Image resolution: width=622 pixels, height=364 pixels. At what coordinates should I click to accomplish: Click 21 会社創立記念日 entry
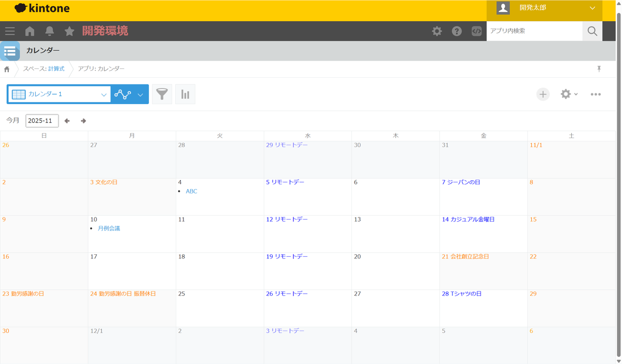(x=465, y=257)
